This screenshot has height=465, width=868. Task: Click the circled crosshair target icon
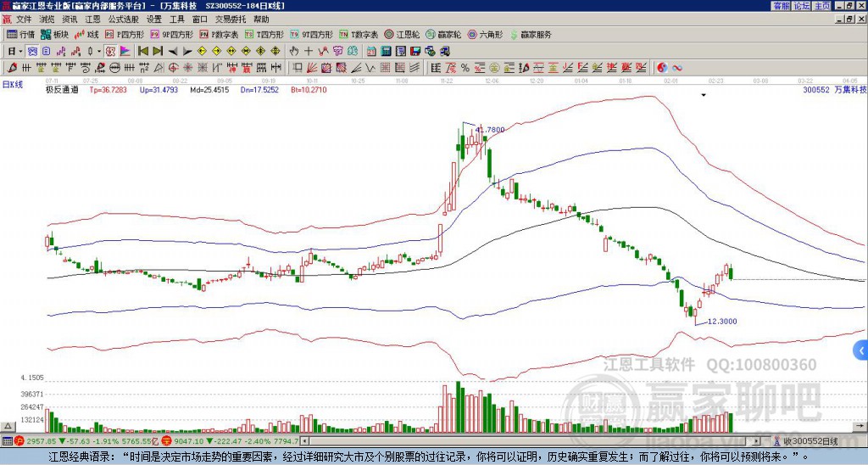(x=173, y=68)
